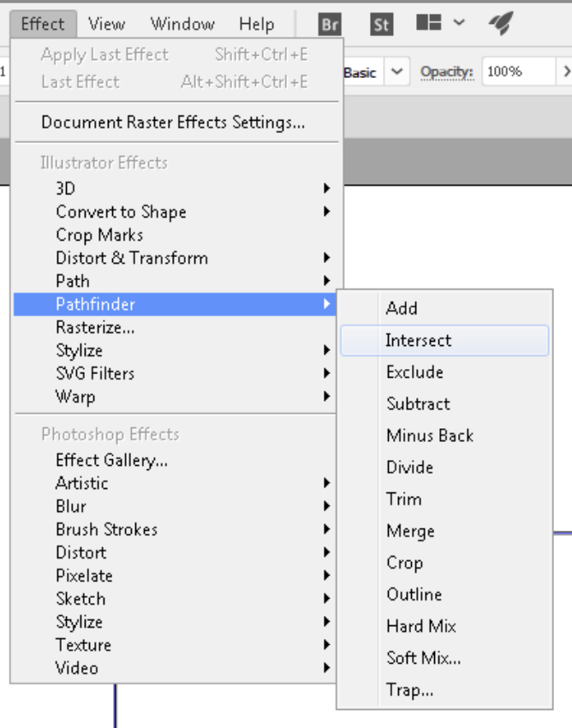
Task: Click the arrange documents layout icon
Action: pyautogui.click(x=429, y=23)
